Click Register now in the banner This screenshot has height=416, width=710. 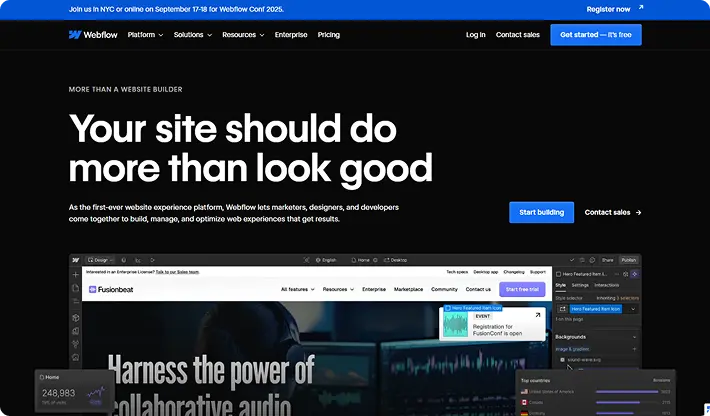[x=608, y=9]
